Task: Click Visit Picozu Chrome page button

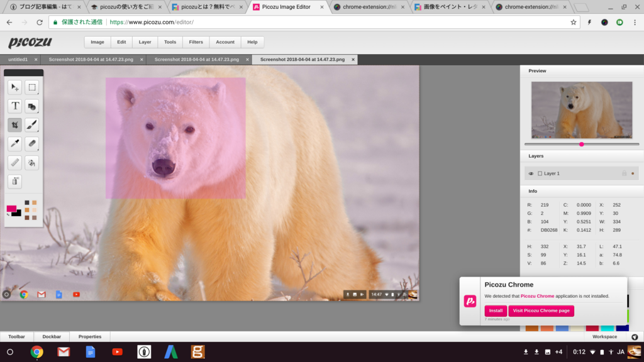Action: pyautogui.click(x=541, y=310)
